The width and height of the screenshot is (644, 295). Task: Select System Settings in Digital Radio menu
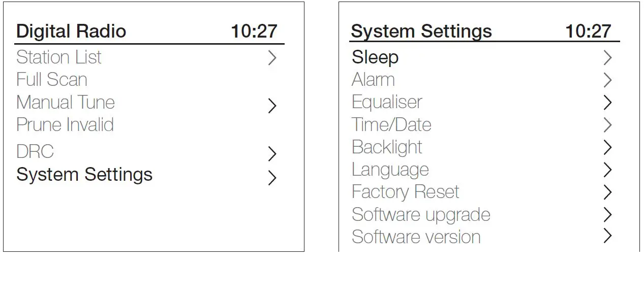pyautogui.click(x=84, y=175)
